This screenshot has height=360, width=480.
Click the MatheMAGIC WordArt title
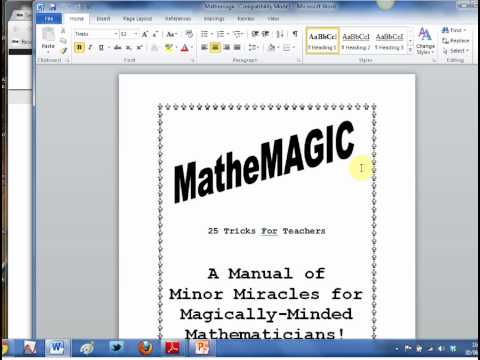coord(263,162)
